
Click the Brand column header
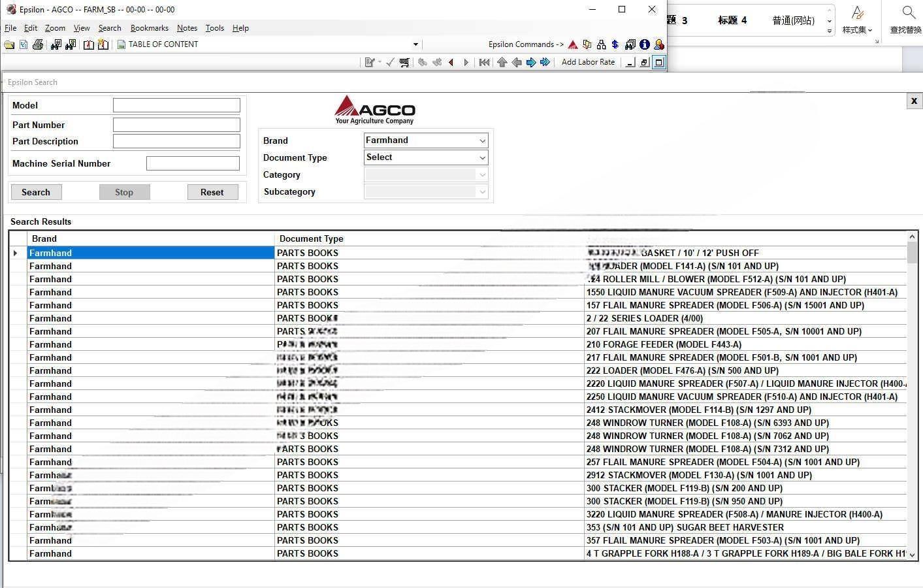151,238
